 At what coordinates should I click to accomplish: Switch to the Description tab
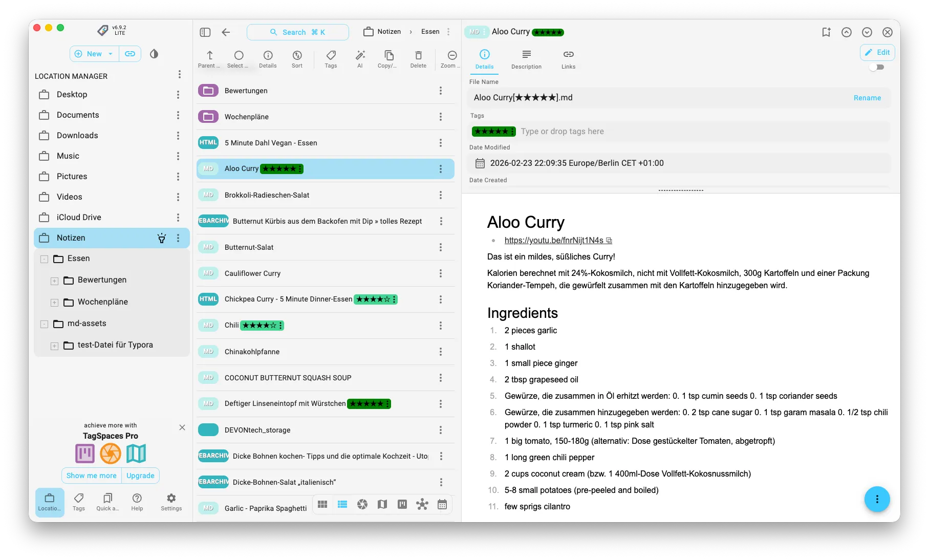(526, 59)
